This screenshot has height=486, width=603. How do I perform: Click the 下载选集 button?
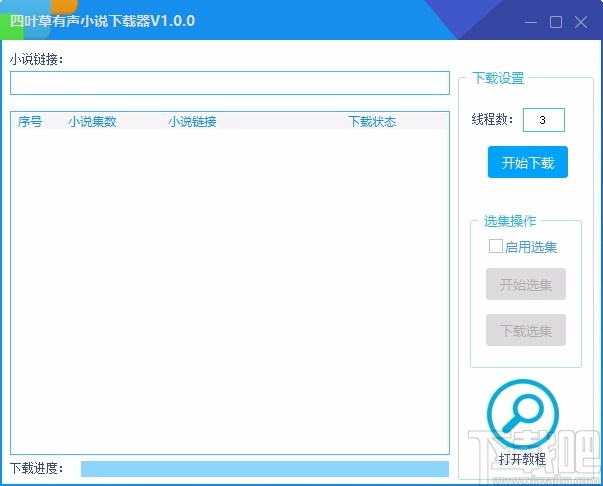click(x=526, y=330)
